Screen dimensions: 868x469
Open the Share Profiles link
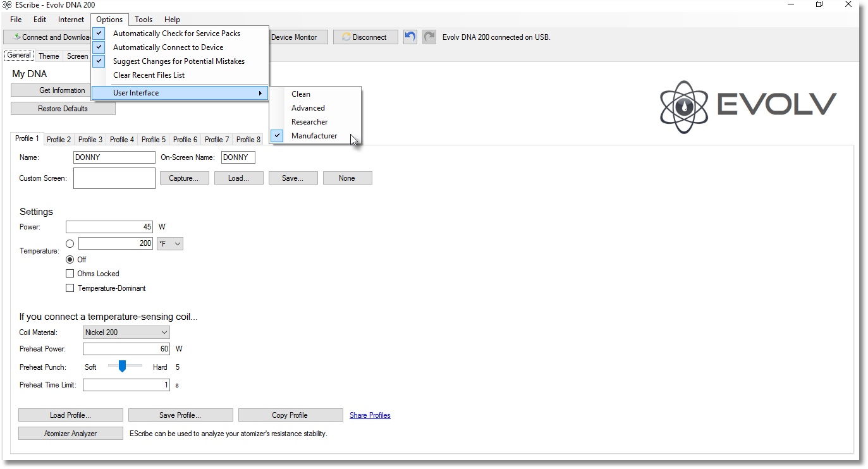tap(370, 415)
